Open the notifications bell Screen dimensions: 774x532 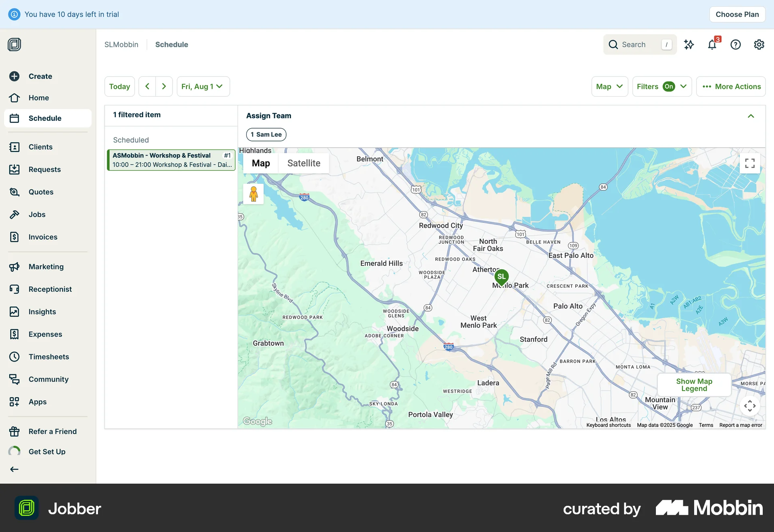click(x=713, y=45)
